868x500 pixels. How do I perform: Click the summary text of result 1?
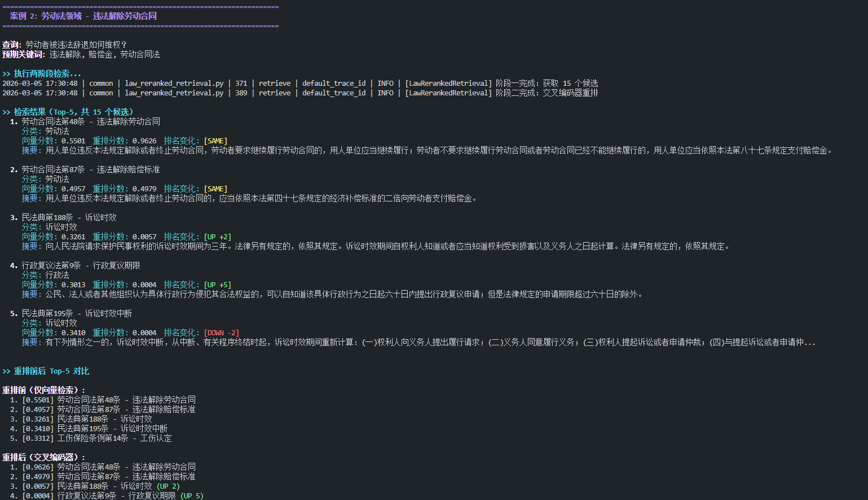point(439,150)
